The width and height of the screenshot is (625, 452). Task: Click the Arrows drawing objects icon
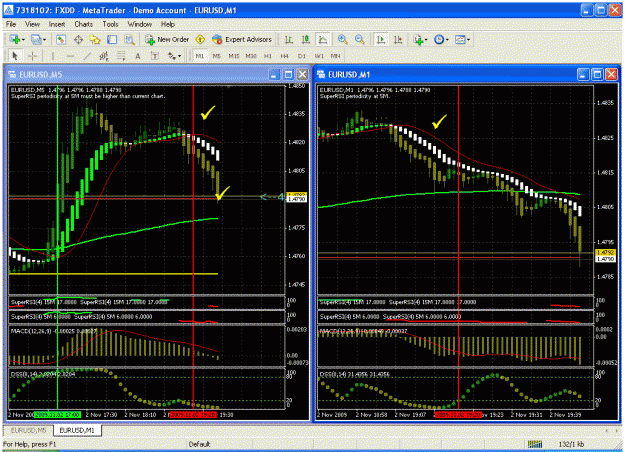171,56
